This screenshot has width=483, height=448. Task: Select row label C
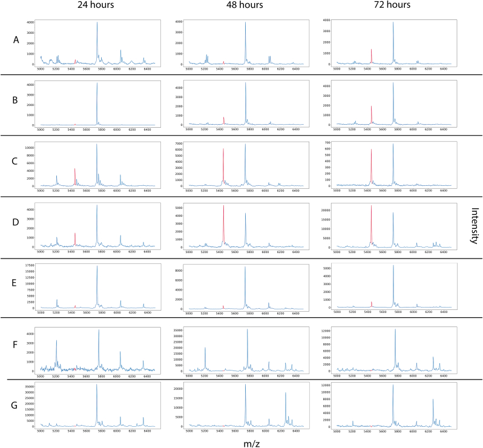[x=15, y=161]
